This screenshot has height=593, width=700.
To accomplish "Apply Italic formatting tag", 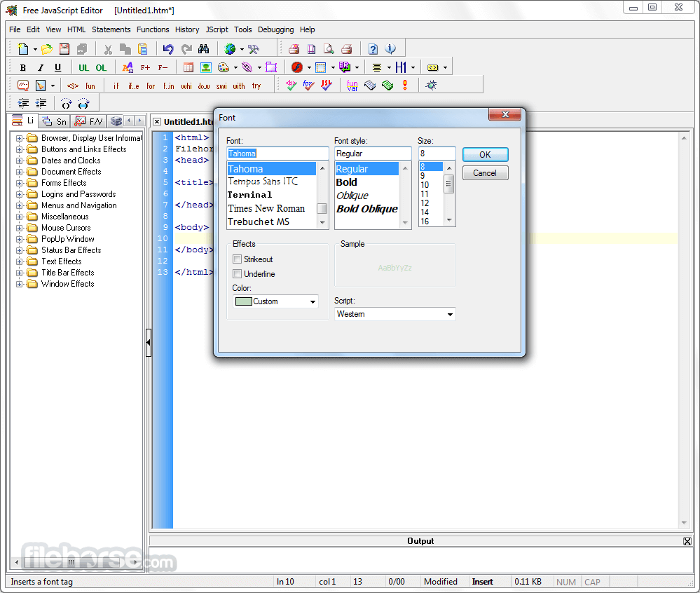I will click(41, 67).
